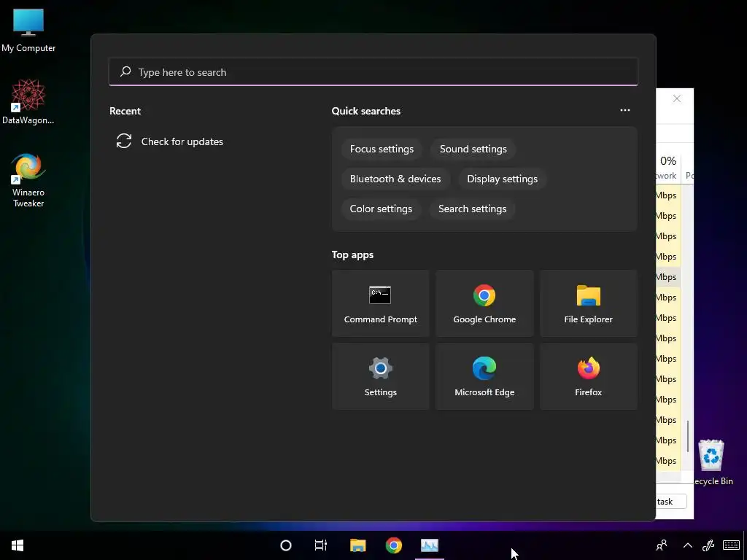747x560 pixels.
Task: Open the Windows Start button
Action: click(18, 545)
